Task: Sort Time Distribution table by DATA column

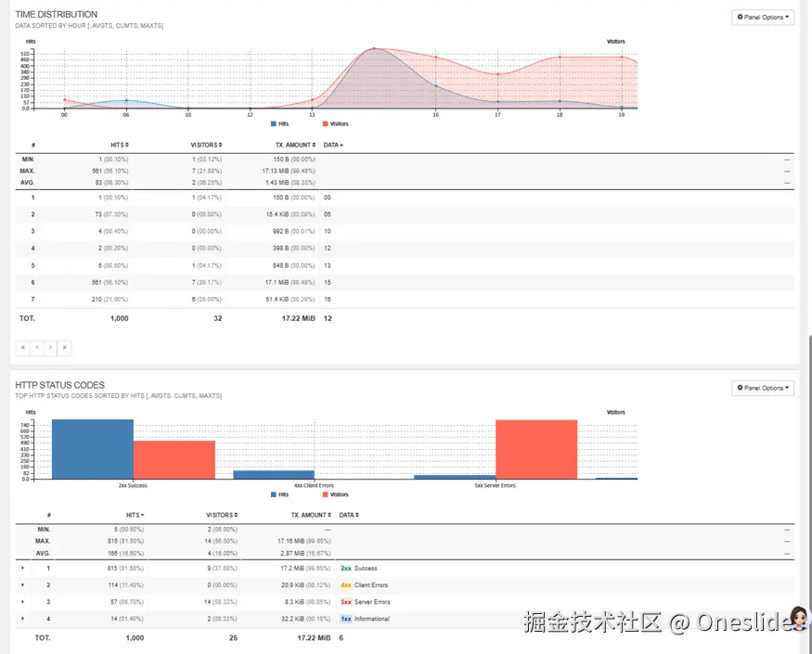Action: (333, 145)
